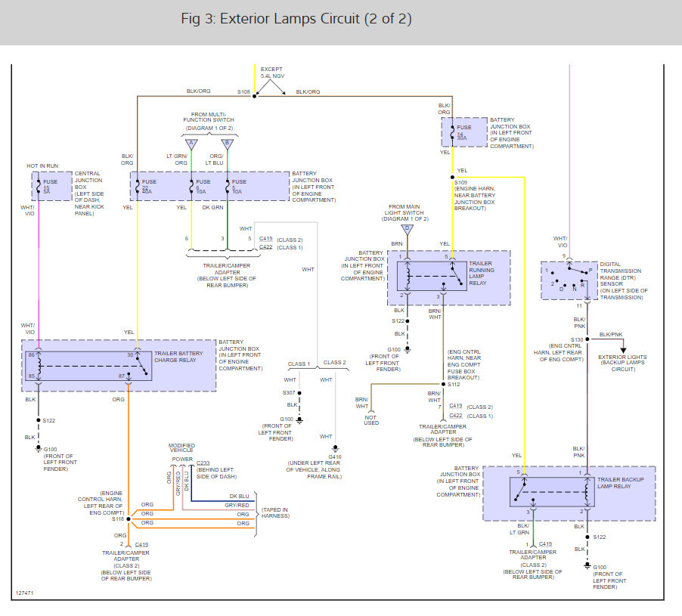Click relay terminal number 86
This screenshot has width=682, height=616.
[x=31, y=354]
